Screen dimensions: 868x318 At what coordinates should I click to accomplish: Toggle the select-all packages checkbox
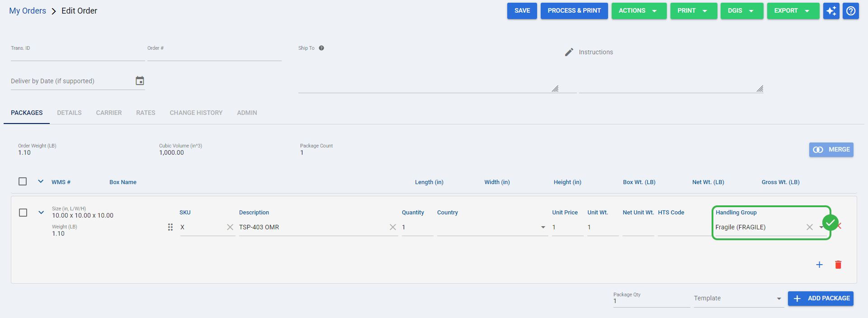pos(23,181)
